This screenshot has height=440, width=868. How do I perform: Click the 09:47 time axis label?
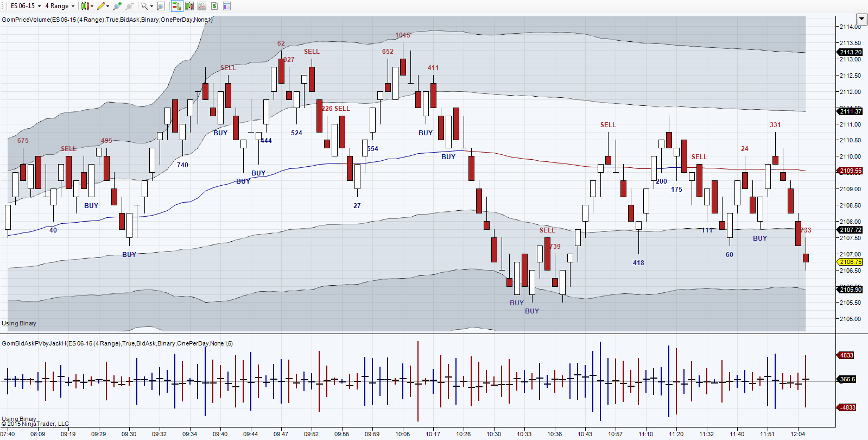[x=281, y=434]
